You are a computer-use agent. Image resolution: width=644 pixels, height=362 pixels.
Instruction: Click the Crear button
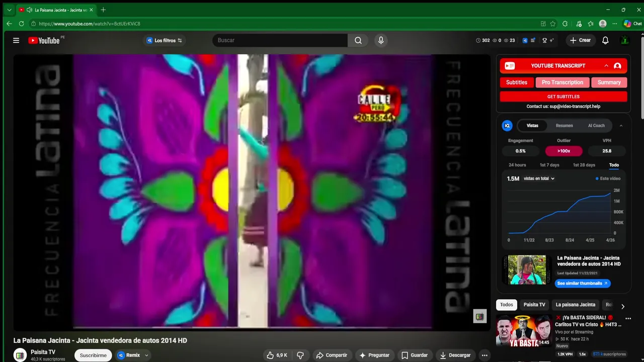580,40
